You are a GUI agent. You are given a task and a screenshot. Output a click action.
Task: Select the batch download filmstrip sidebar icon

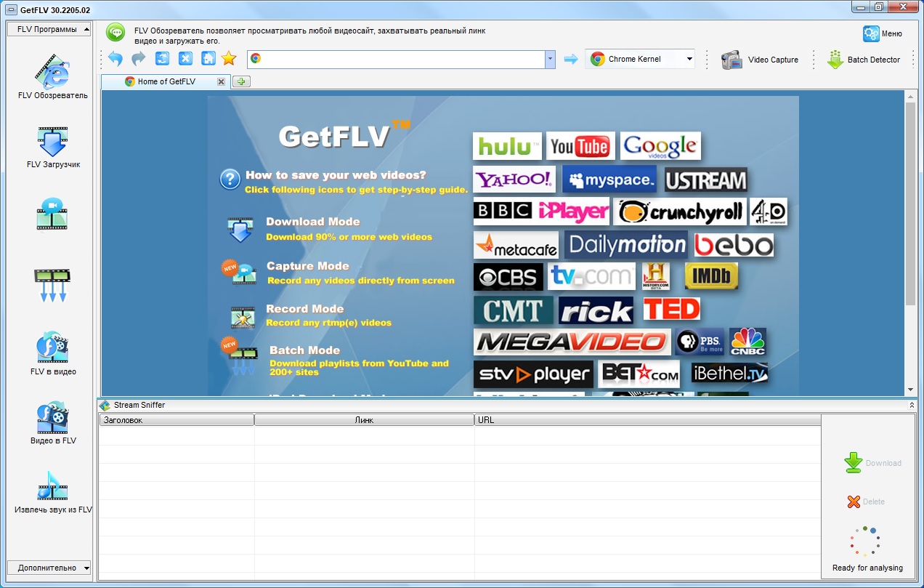pyautogui.click(x=52, y=285)
